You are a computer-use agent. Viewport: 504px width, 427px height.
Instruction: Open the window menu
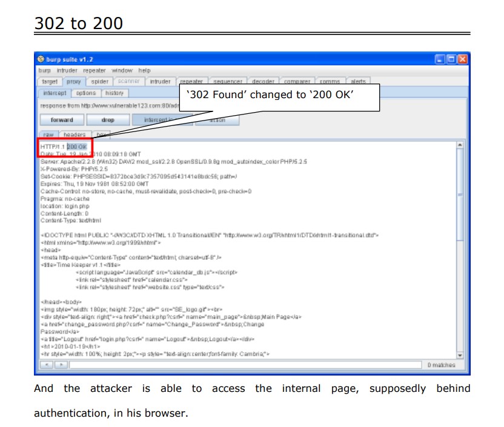(122, 70)
